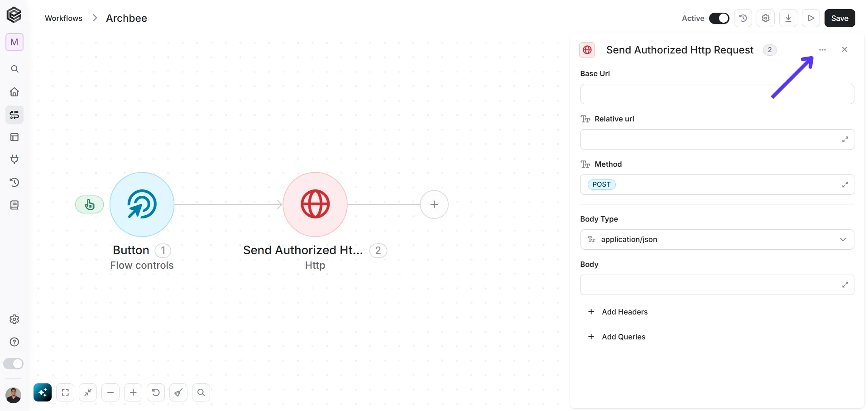
Task: Focus the Base Url input field
Action: point(717,94)
